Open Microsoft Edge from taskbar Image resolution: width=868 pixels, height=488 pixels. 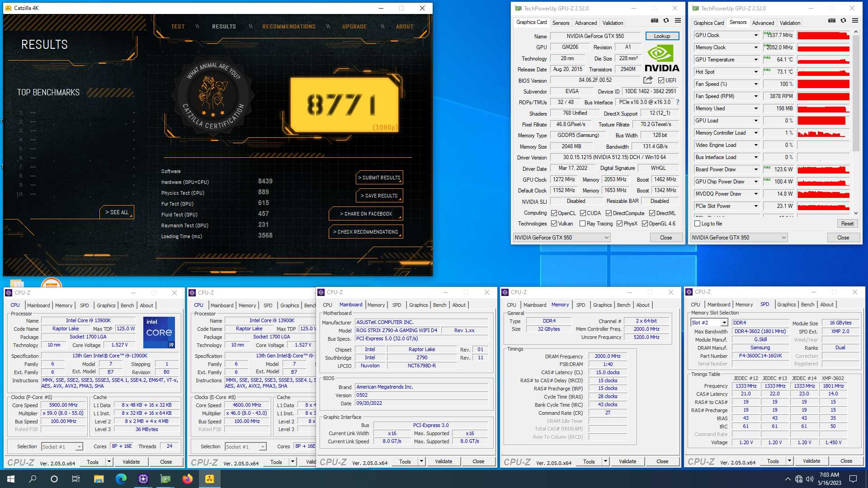[121, 479]
